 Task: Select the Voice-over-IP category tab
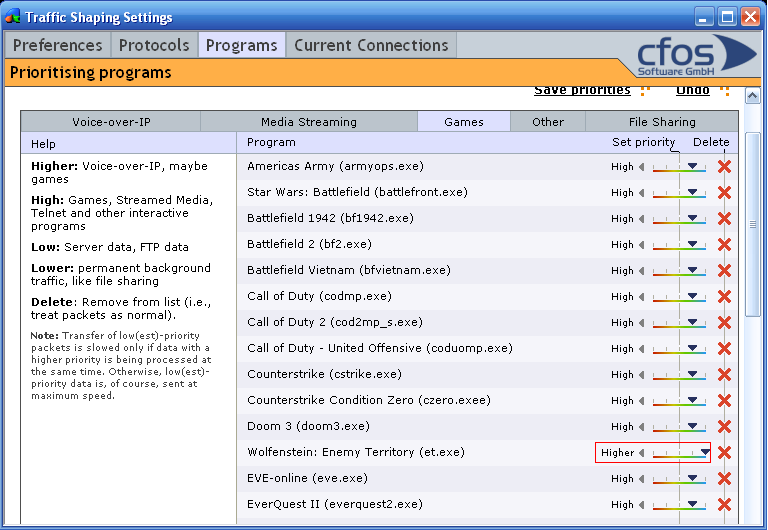[111, 122]
